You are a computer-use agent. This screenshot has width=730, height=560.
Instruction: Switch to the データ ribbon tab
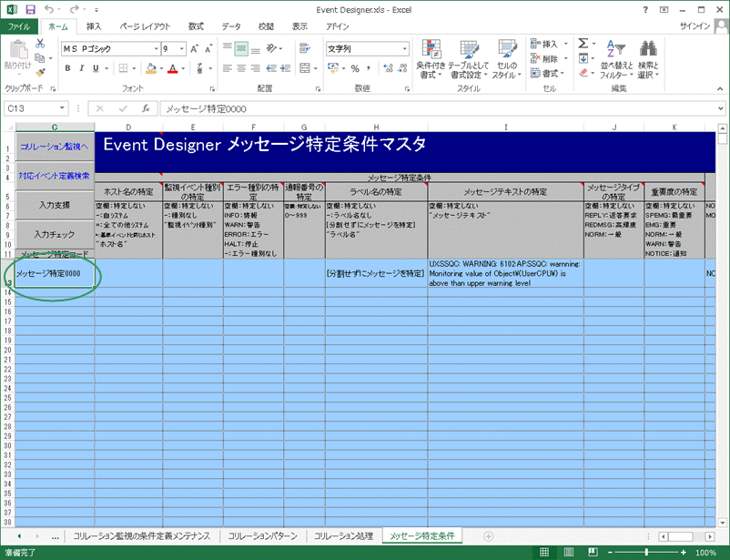click(x=231, y=26)
